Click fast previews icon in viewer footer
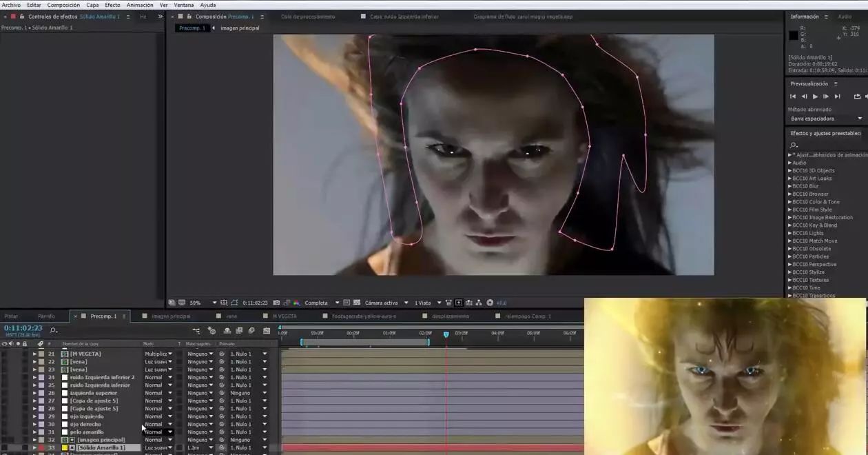Viewport: 868px width, 455px height. 459,303
